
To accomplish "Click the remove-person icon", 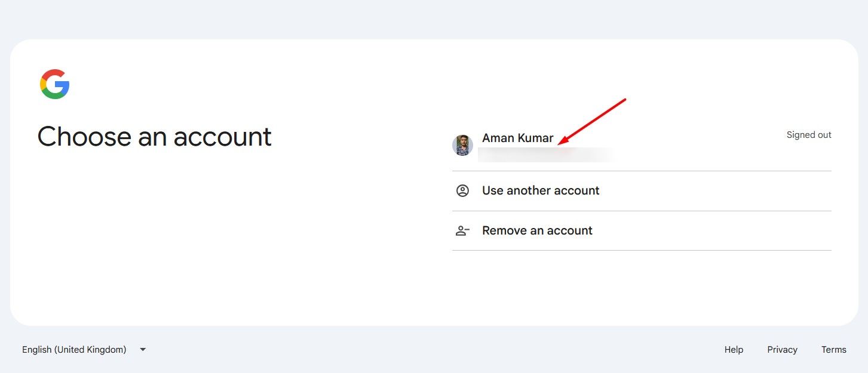I will 462,231.
